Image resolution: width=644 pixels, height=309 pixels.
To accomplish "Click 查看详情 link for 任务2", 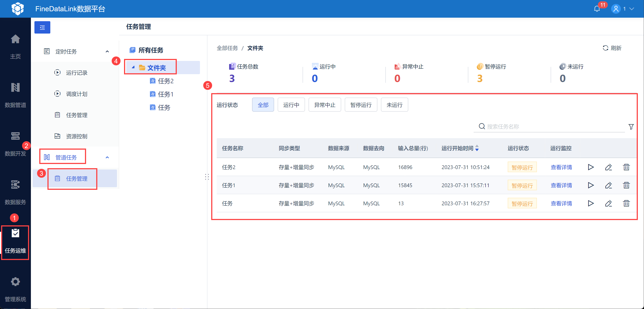I will (561, 167).
